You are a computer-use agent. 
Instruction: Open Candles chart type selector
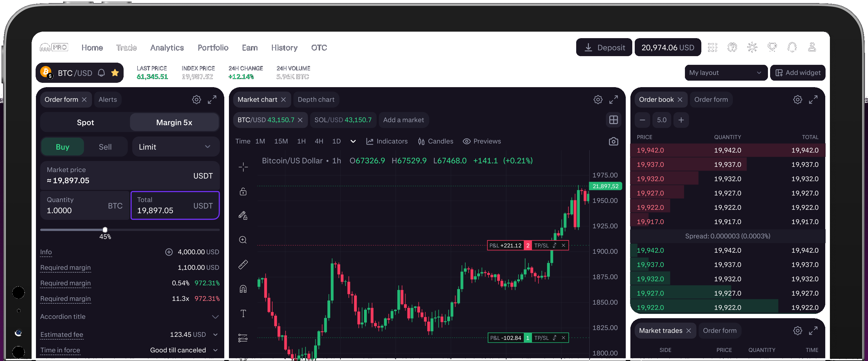(x=435, y=141)
